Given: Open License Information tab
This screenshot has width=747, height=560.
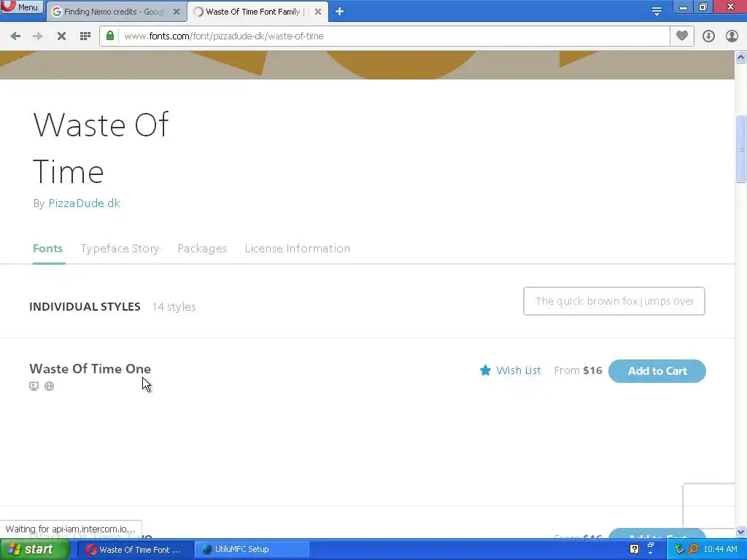Looking at the screenshot, I should 298,249.
